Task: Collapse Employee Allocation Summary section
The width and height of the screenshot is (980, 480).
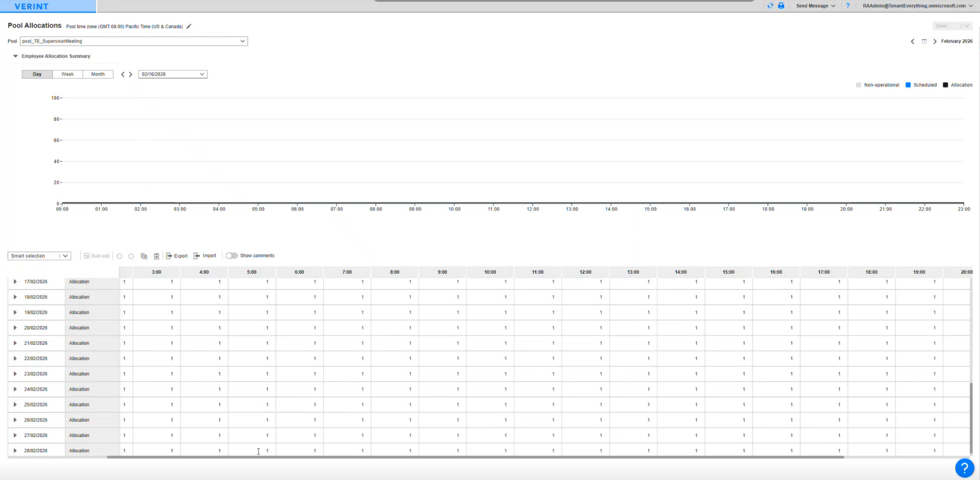Action: click(x=15, y=56)
